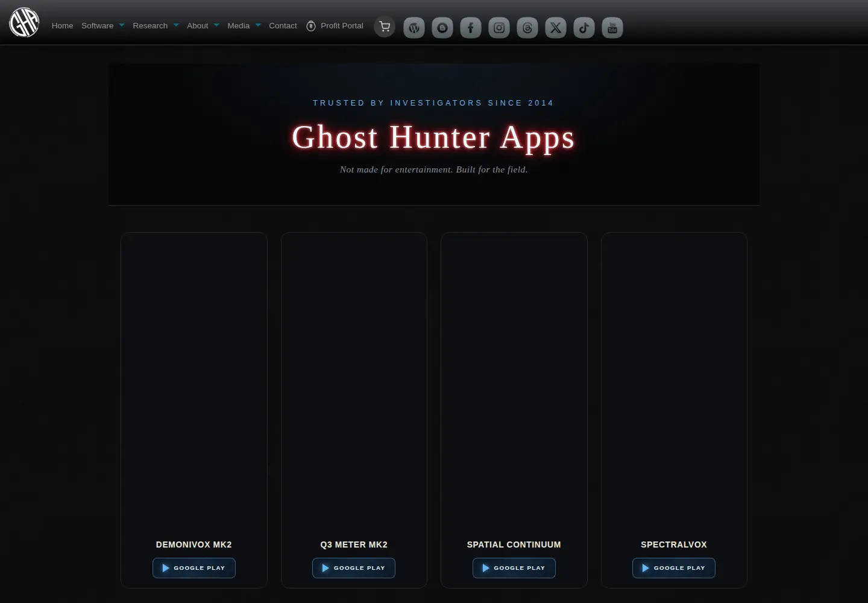
Task: Click the DEMONIVOX MK2 title
Action: point(194,545)
